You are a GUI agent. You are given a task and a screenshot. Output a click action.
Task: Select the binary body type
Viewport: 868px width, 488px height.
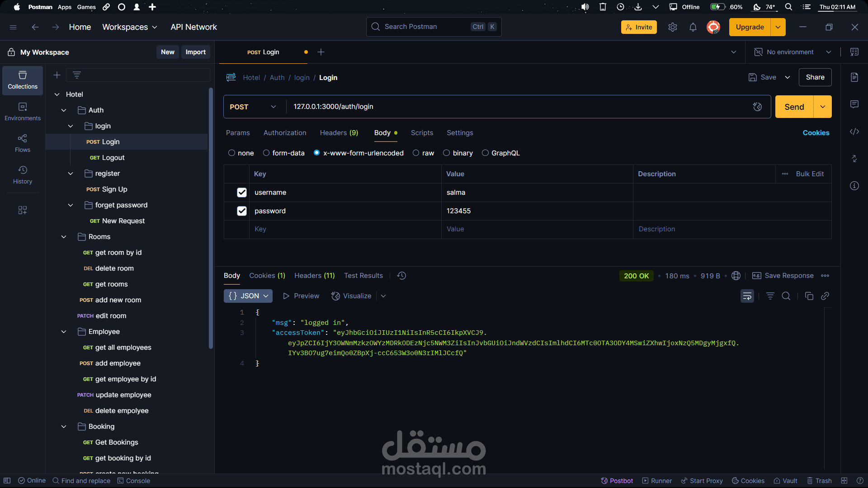click(458, 153)
